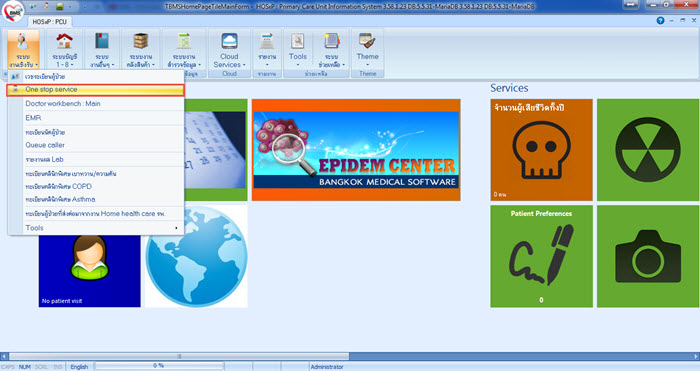
Task: Click the EPIDEM CENTER banner
Action: click(x=356, y=150)
